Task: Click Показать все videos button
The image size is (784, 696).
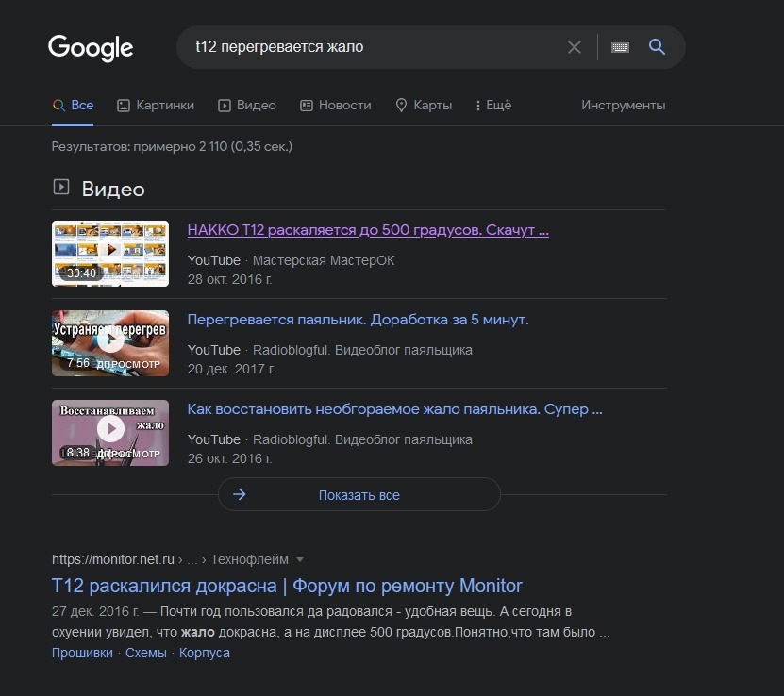Action: pos(359,494)
